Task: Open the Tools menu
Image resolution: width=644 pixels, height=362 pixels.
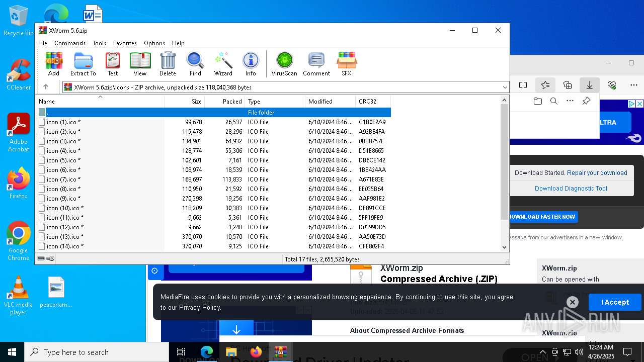Action: [x=99, y=43]
